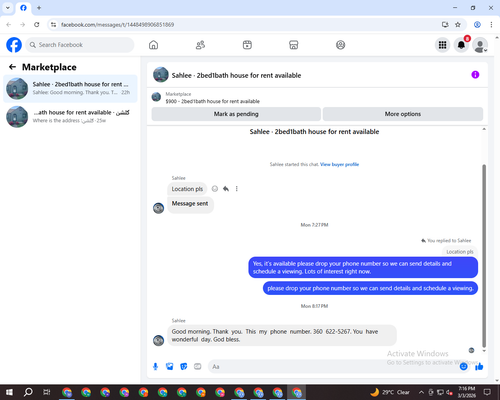Open the three-dot menu beside 'Location pls'

coord(237,189)
